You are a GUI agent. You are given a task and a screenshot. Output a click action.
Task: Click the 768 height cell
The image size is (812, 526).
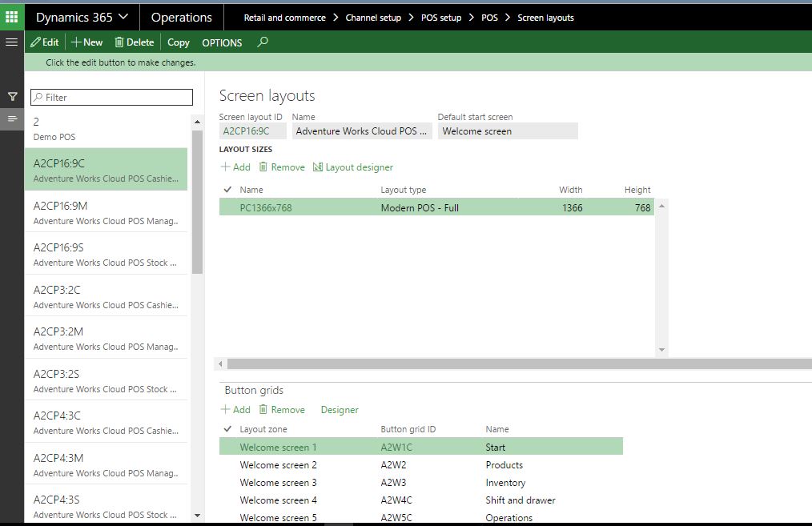coord(643,207)
